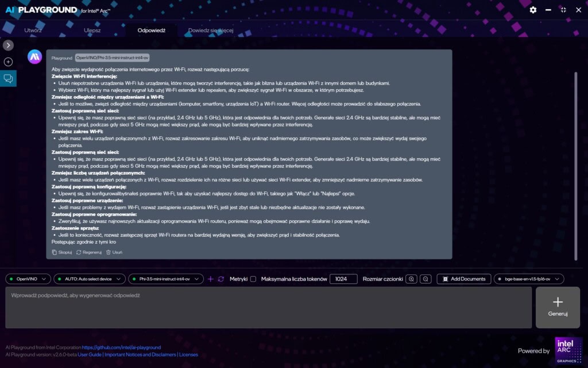Open the ai-playground GitHub link
This screenshot has height=368, width=588.
[121, 347]
